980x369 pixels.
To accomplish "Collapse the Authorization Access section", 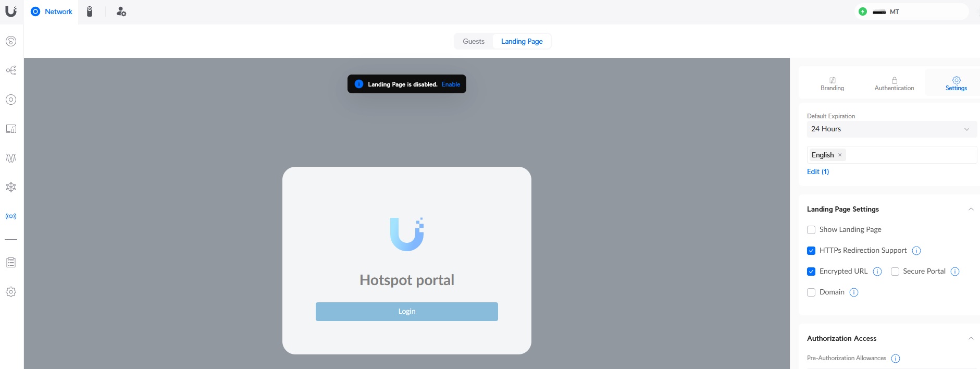I will coord(971,338).
